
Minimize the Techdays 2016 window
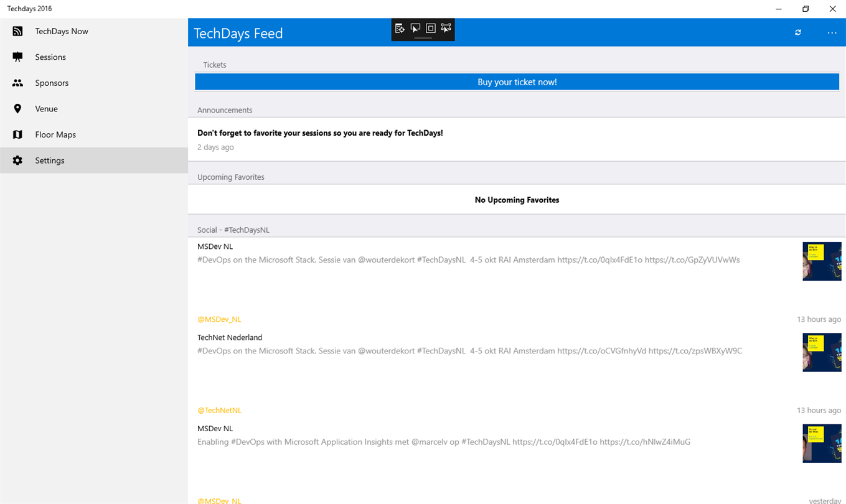coord(779,9)
